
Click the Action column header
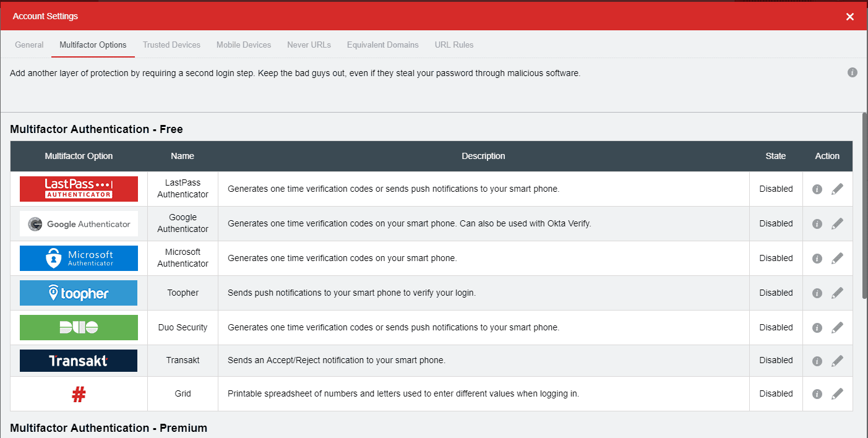(x=827, y=156)
